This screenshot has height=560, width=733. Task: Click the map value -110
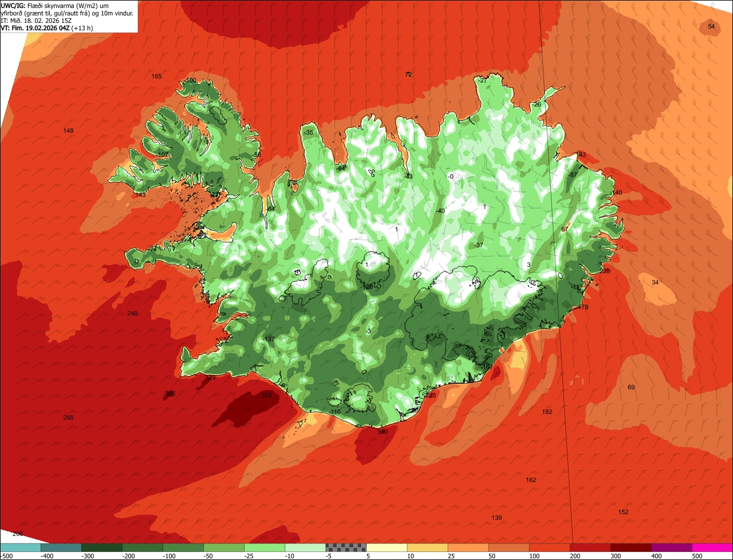tap(334, 412)
